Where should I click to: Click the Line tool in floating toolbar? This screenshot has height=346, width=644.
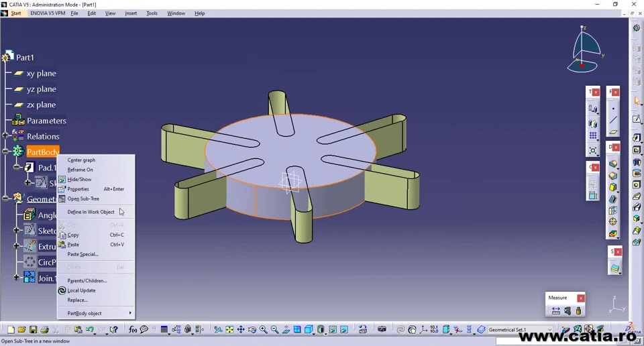point(613,120)
